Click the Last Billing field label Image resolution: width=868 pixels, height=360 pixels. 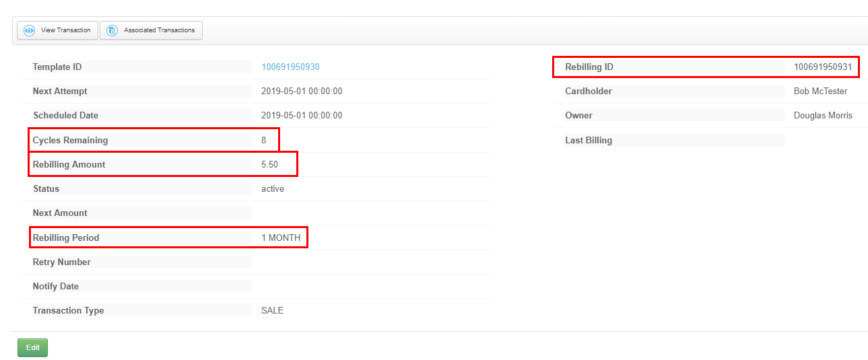tap(589, 140)
